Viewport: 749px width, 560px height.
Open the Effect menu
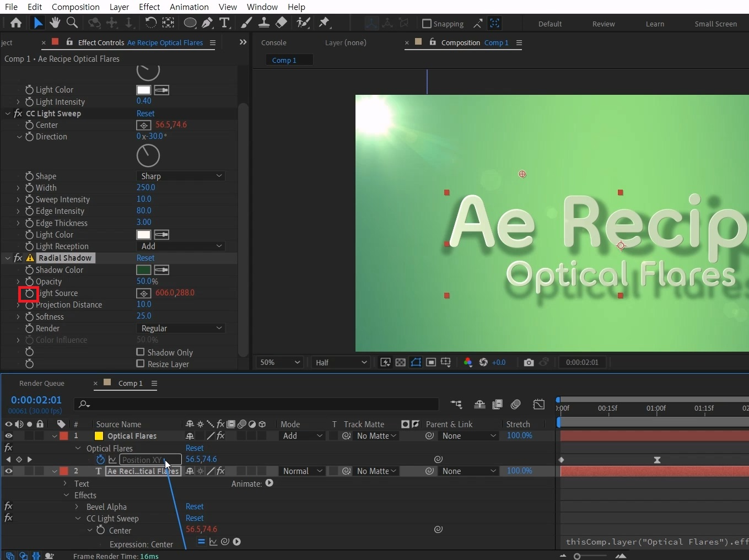[x=149, y=7]
